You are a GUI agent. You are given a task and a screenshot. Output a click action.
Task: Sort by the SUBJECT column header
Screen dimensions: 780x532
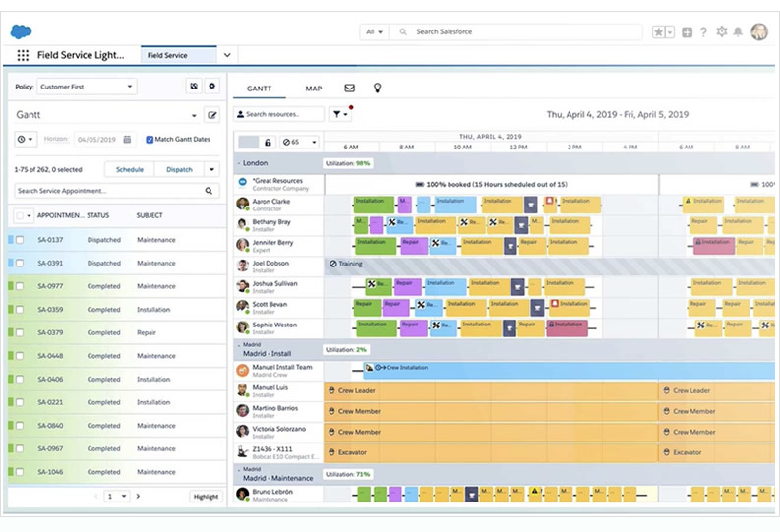click(x=150, y=215)
